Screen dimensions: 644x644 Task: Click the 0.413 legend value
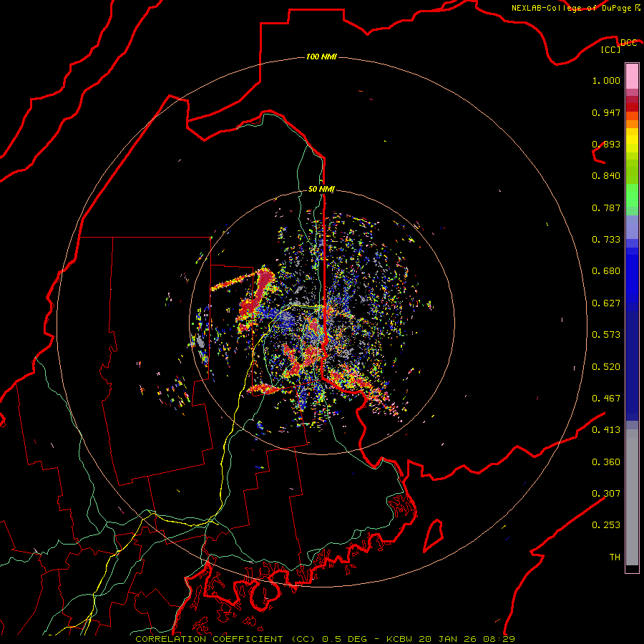click(606, 430)
